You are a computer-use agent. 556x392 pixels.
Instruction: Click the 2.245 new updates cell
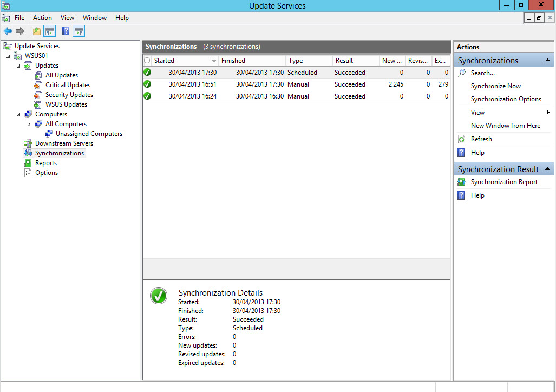pyautogui.click(x=396, y=84)
